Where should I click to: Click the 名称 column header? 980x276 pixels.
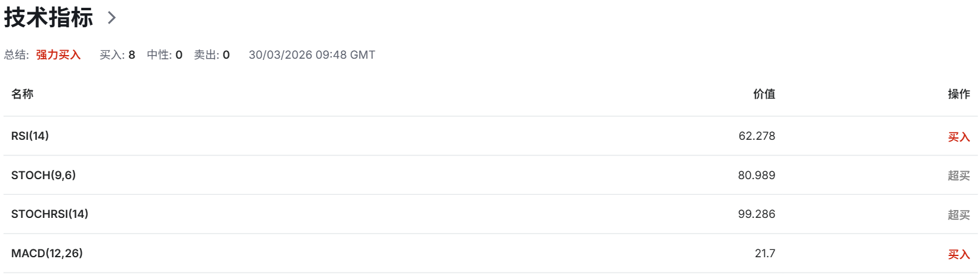click(22, 94)
